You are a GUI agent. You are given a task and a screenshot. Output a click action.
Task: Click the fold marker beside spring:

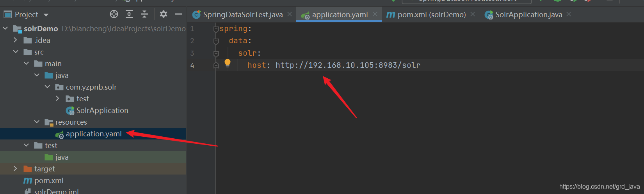pos(216,29)
